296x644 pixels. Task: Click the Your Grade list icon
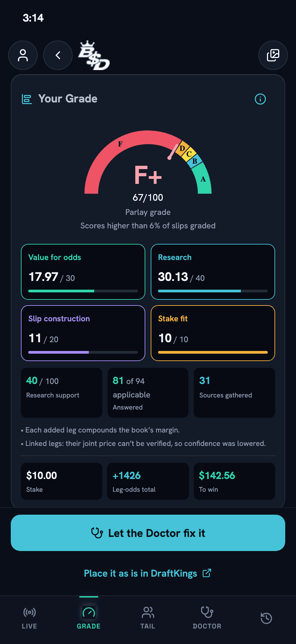(x=27, y=99)
